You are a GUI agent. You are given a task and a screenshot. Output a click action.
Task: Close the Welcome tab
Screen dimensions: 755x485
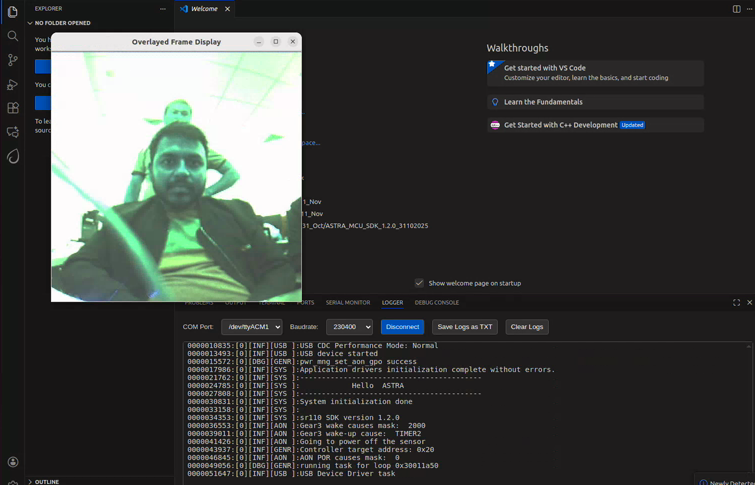tap(227, 9)
